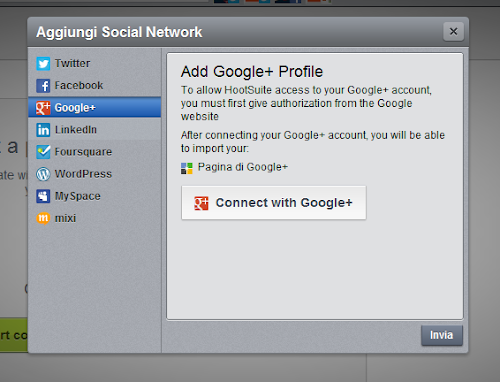Click the WordPress logo icon
Screen dimensions: 500x382
click(x=43, y=174)
